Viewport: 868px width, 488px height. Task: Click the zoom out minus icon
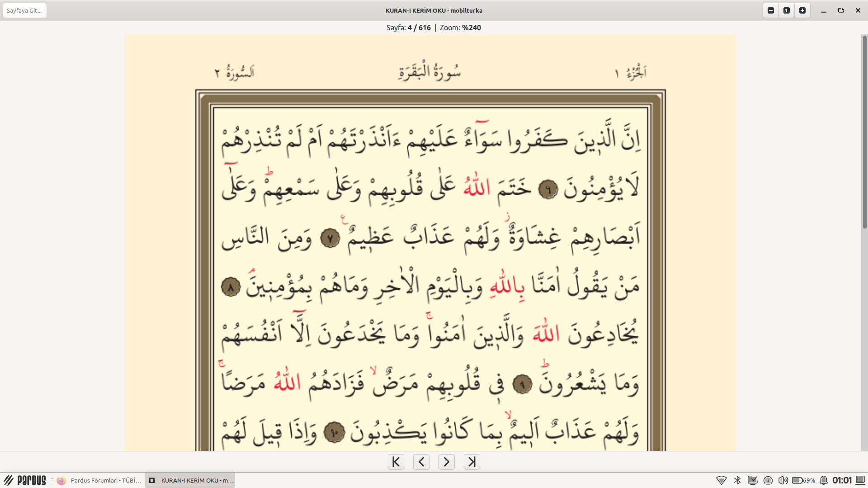[x=771, y=10]
